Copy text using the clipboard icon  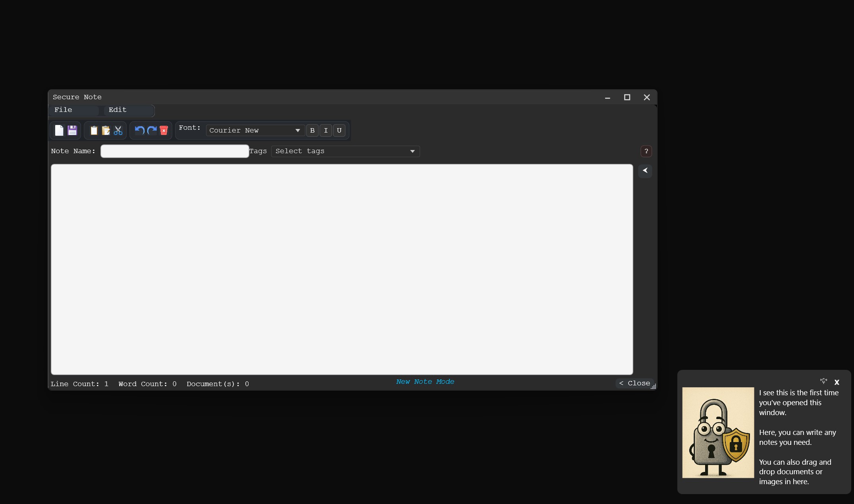coord(94,131)
